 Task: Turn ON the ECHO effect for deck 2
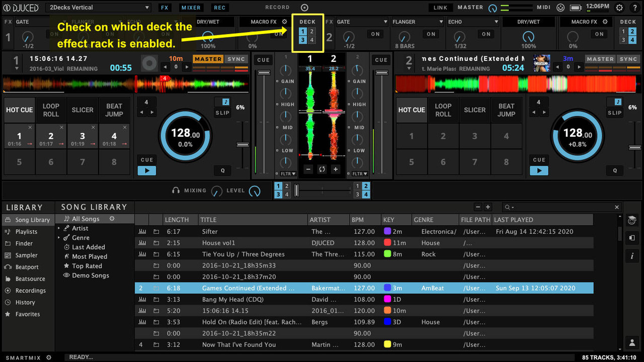[486, 34]
